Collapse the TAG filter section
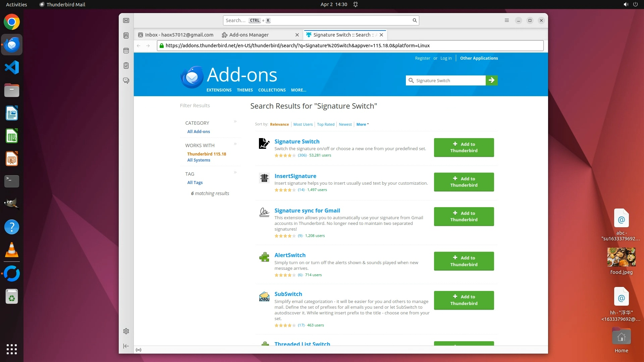644x362 pixels. [235, 172]
